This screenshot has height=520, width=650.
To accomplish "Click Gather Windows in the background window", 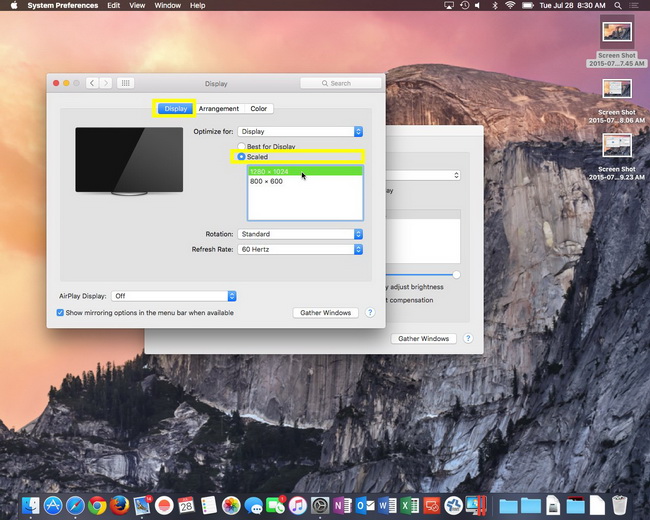I will coord(423,338).
